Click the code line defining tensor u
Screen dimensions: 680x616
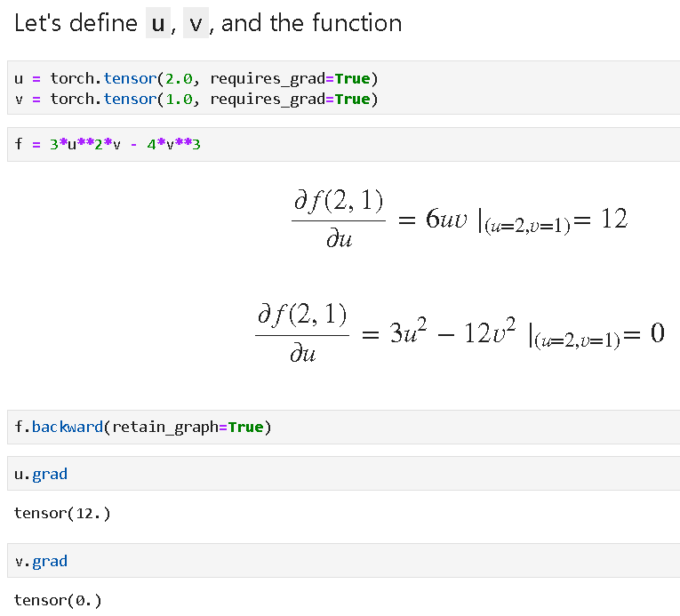(x=196, y=78)
